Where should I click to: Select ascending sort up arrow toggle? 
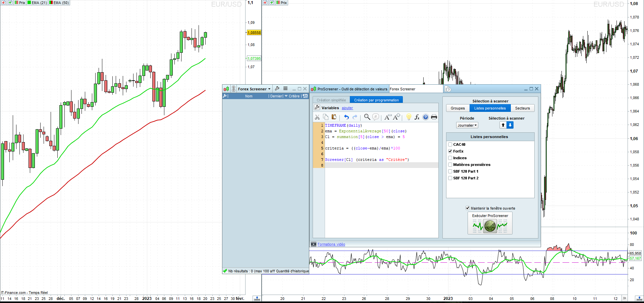(x=503, y=125)
